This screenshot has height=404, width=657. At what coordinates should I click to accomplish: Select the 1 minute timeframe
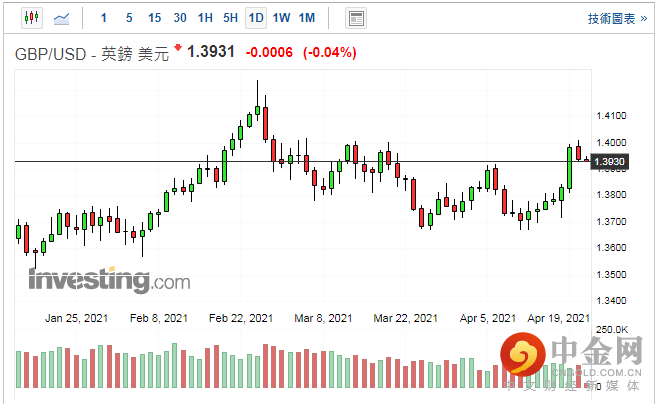click(x=103, y=18)
